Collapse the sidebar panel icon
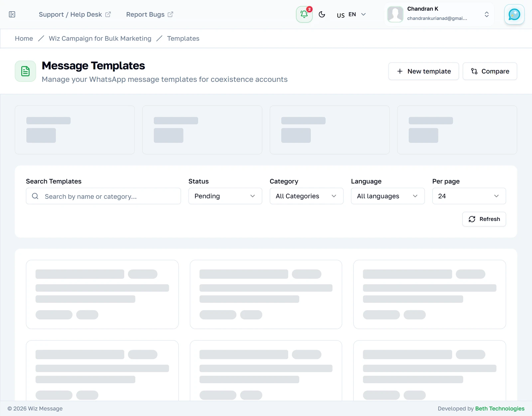 point(12,14)
